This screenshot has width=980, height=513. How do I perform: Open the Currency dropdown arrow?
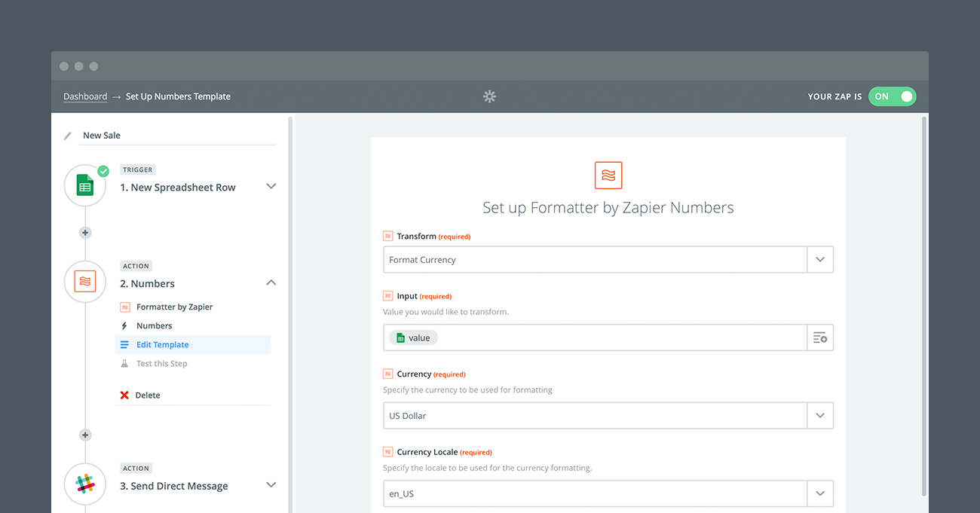point(820,416)
